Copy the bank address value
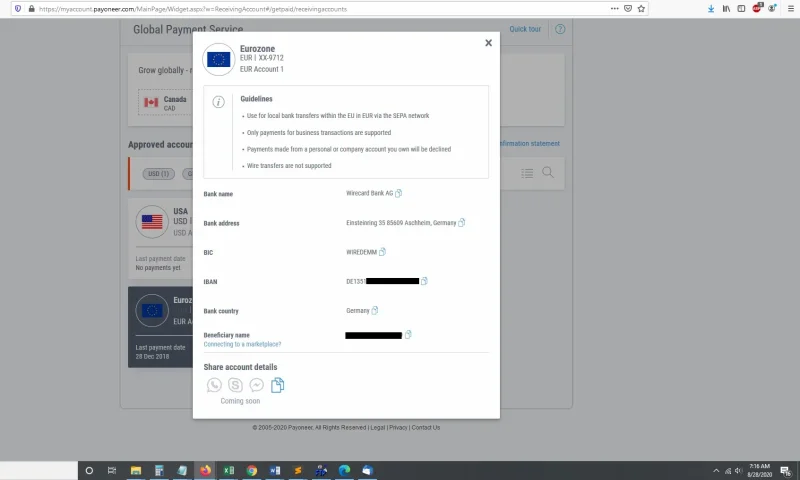 pyautogui.click(x=462, y=222)
